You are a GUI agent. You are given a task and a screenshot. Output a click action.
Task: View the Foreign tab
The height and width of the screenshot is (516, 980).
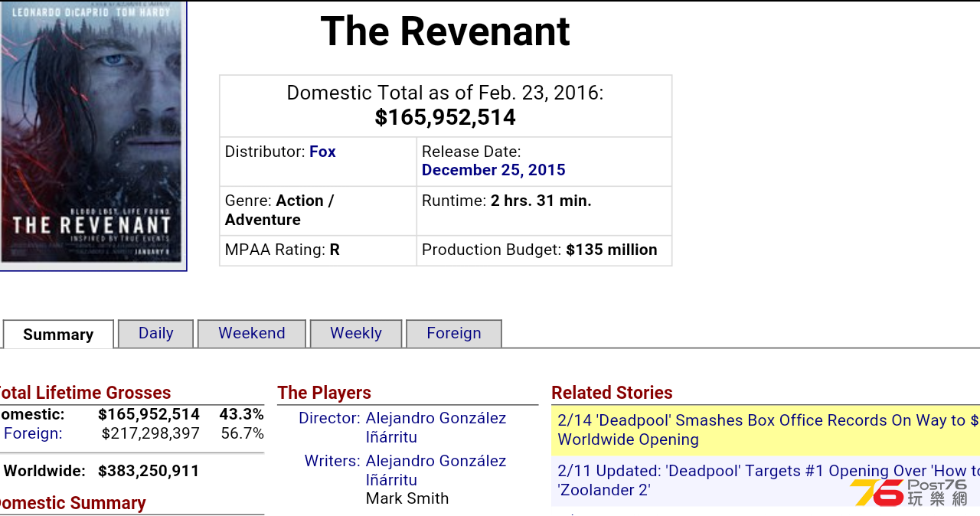tap(454, 333)
